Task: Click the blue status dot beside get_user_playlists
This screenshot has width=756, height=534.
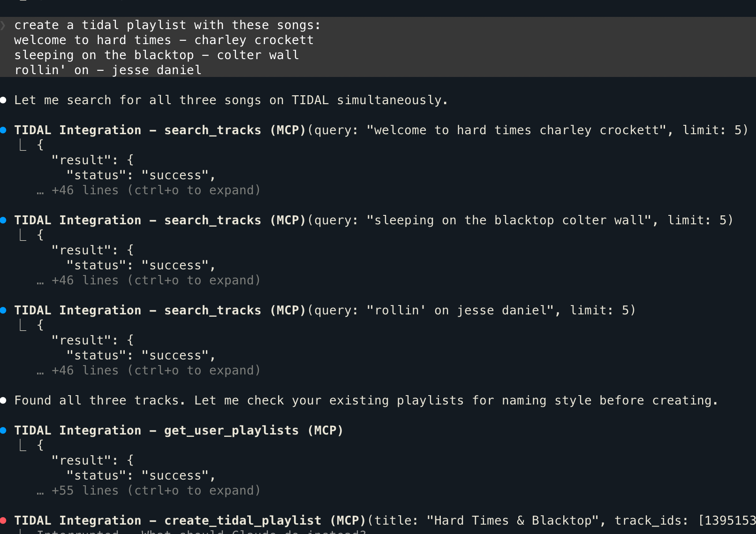Action: (3, 430)
